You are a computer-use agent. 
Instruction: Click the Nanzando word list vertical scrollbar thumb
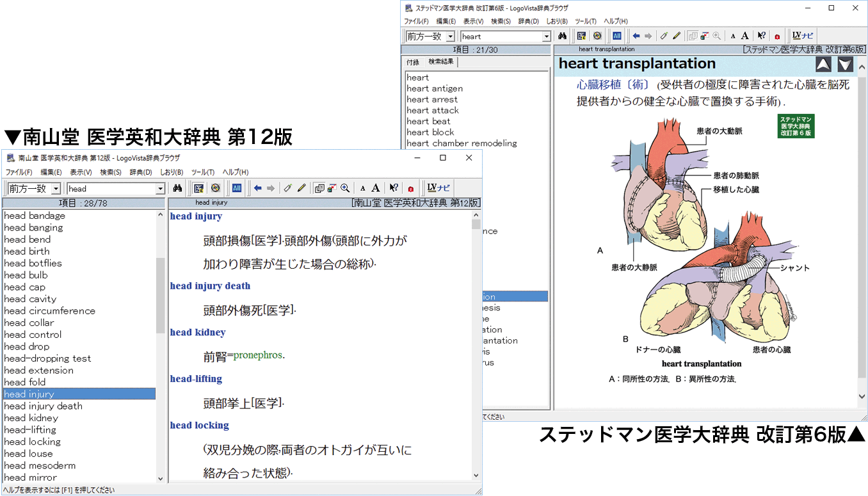pos(160,296)
